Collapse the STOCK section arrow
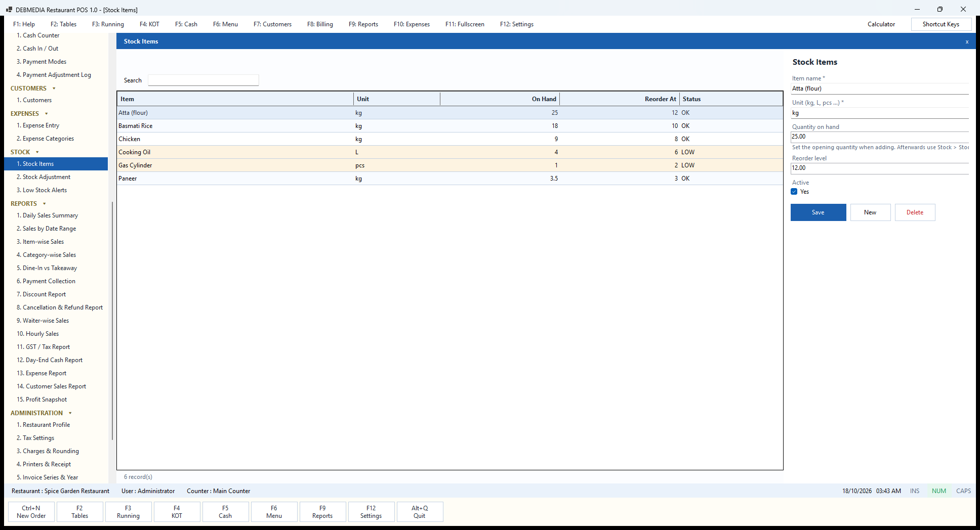The height and width of the screenshot is (530, 980). [37, 152]
